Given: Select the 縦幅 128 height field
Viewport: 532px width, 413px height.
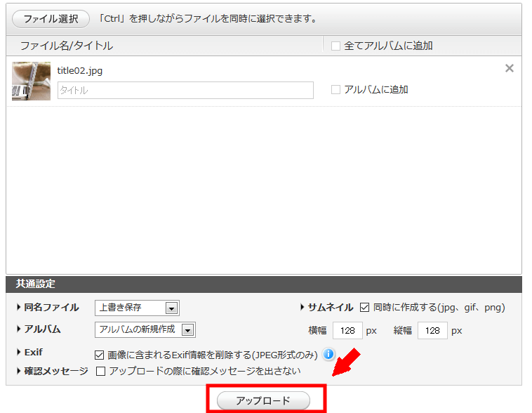Looking at the screenshot, I should pos(432,330).
